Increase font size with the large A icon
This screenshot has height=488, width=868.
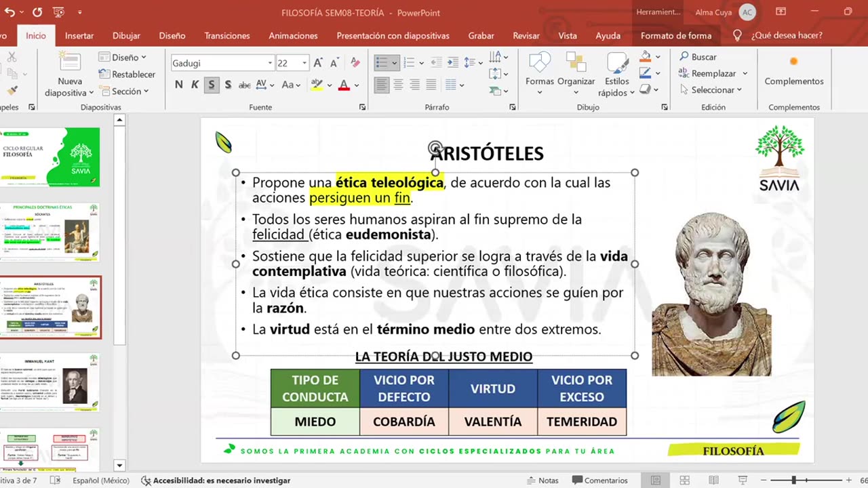(318, 63)
